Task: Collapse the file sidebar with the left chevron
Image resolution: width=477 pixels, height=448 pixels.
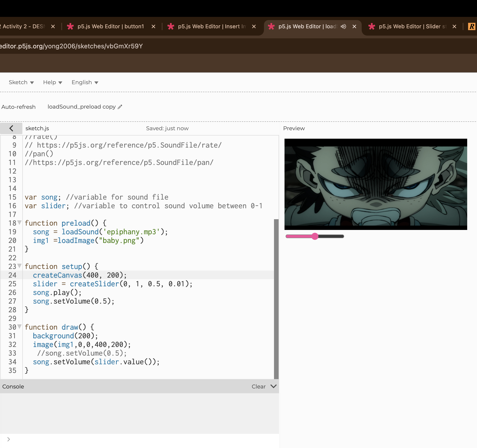Action: [11, 128]
